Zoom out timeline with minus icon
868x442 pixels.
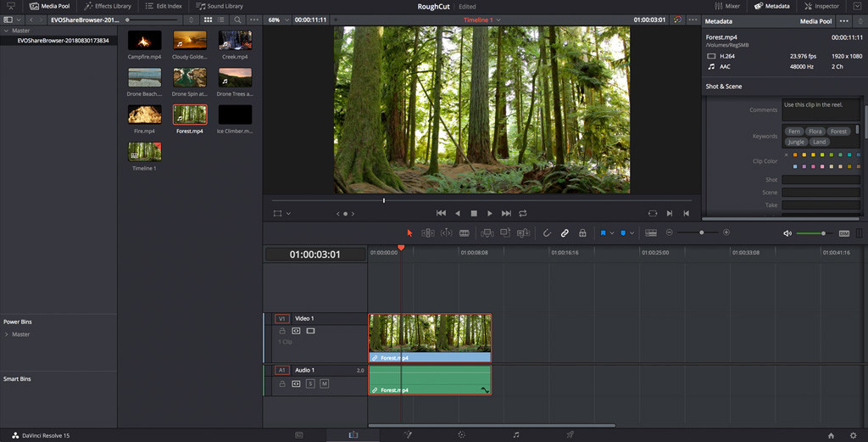[x=670, y=232]
